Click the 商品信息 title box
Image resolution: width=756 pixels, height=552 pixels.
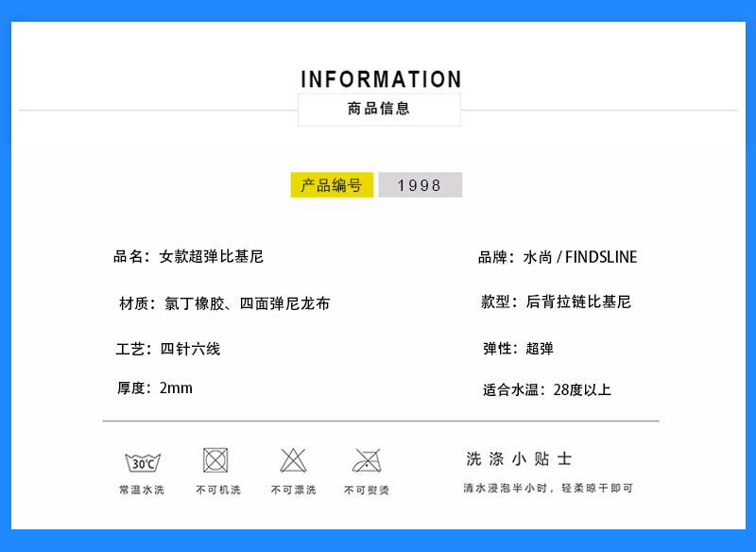[x=379, y=109]
